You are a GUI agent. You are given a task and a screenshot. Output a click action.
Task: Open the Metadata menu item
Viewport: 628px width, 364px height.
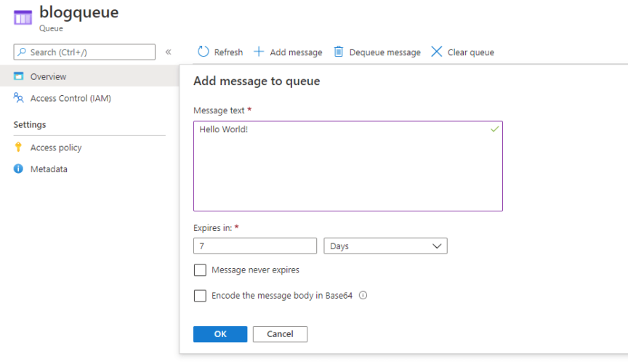coord(49,169)
